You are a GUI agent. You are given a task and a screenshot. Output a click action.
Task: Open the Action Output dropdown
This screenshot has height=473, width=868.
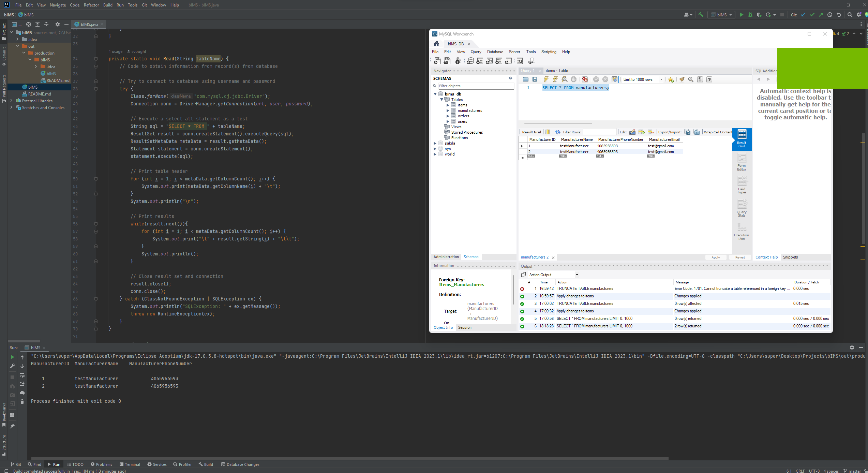coord(576,275)
